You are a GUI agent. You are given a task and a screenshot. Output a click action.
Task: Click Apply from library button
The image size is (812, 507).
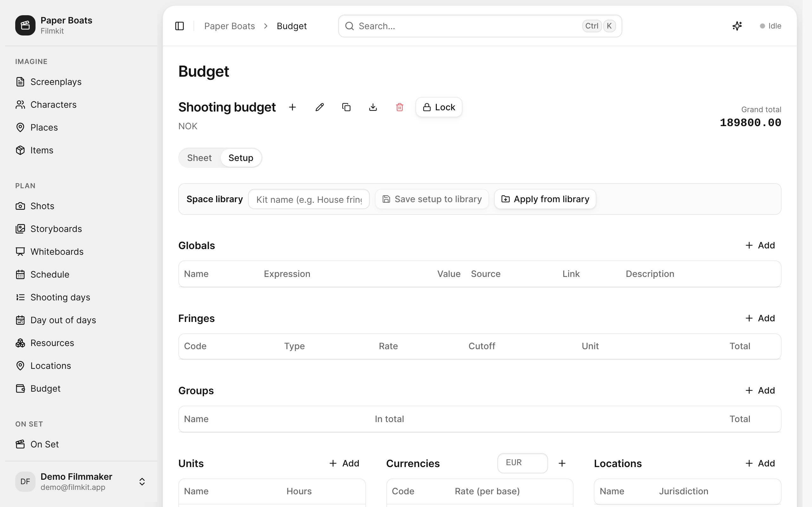click(545, 199)
